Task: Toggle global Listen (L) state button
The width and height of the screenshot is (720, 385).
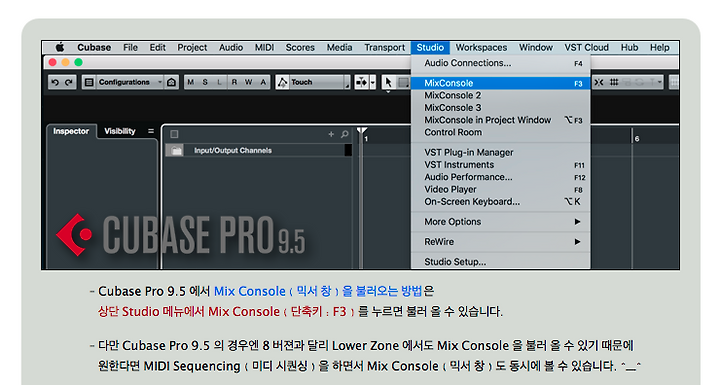Action: [x=219, y=82]
